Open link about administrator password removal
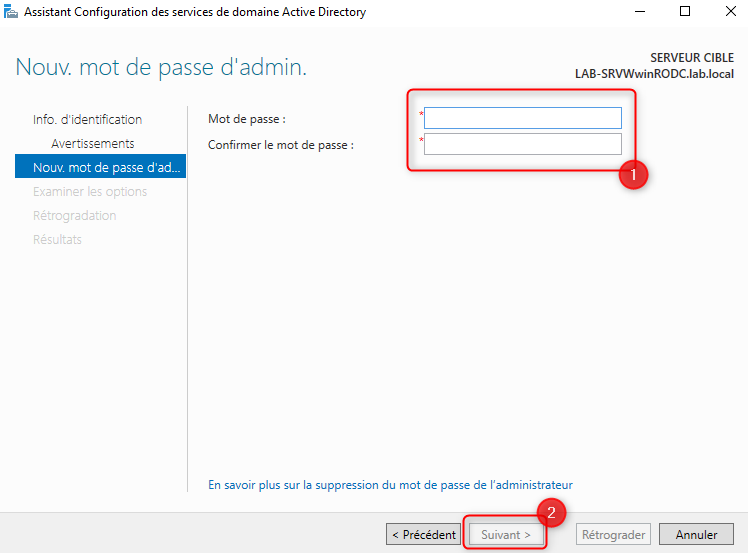The image size is (748, 553). (x=390, y=485)
